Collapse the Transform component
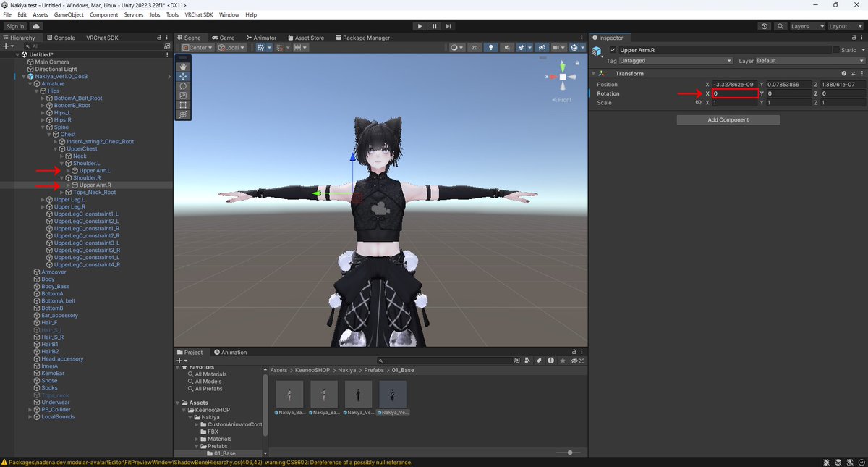868x467 pixels. pyautogui.click(x=594, y=73)
